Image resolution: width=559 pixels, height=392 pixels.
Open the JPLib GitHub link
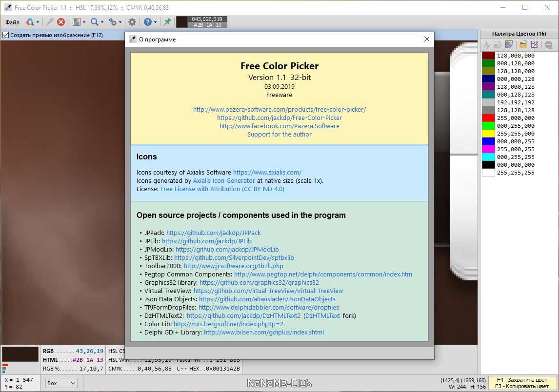pos(207,241)
